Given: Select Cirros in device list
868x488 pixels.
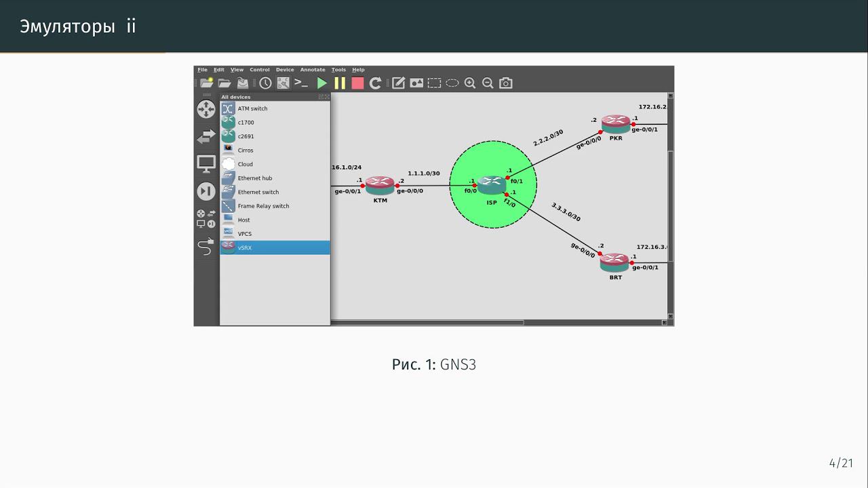Looking at the screenshot, I should click(x=275, y=150).
